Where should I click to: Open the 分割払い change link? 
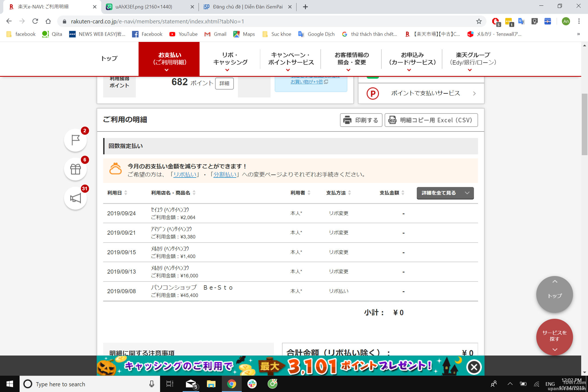(x=225, y=174)
